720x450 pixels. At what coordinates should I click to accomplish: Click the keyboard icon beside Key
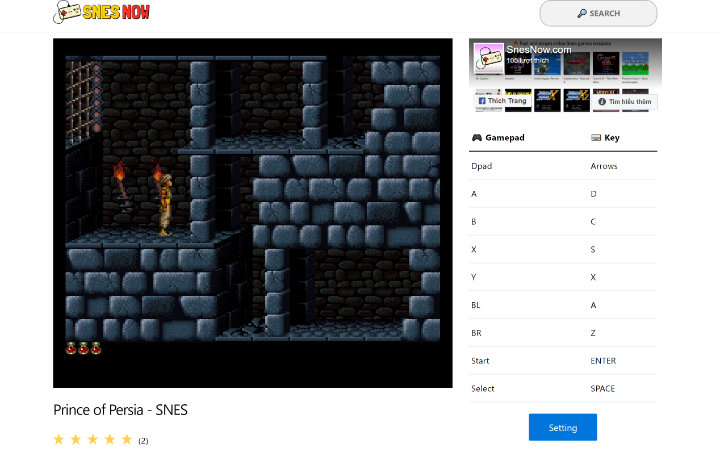click(x=596, y=137)
